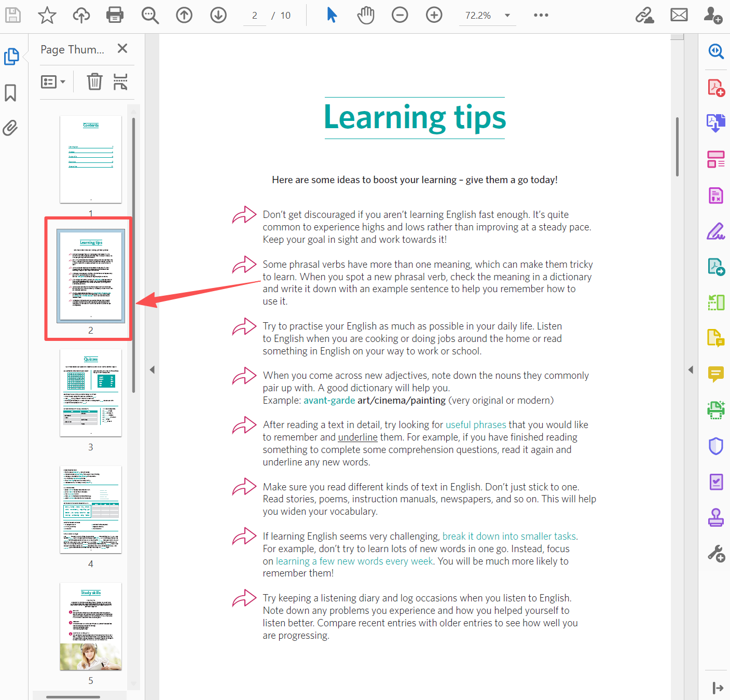730x700 pixels.
Task: Upload the file to the cloud
Action: tap(81, 16)
